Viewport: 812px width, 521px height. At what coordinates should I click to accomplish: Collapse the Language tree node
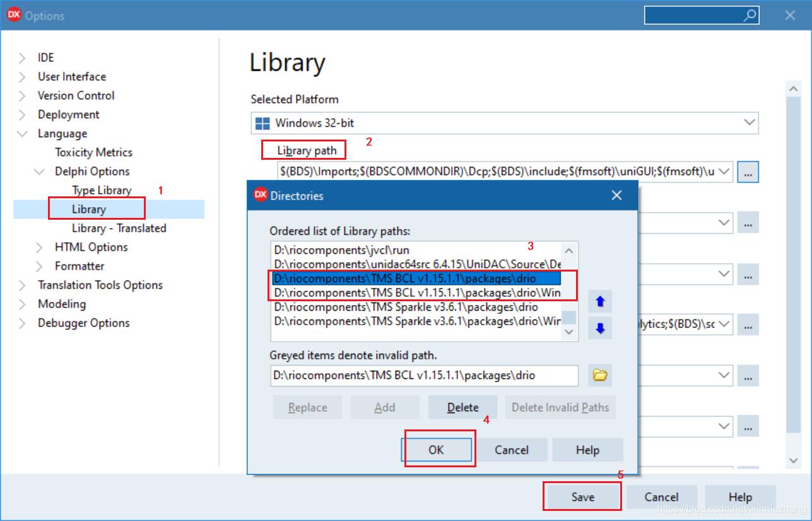click(x=23, y=134)
